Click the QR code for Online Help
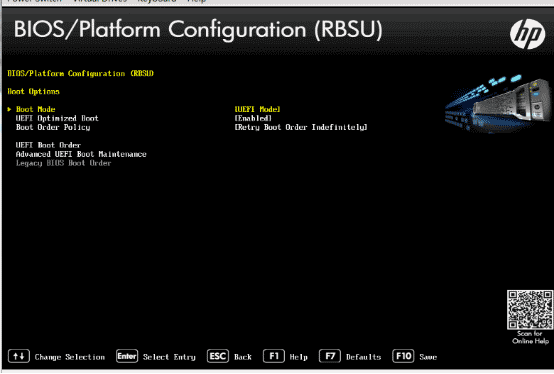Viewport: 554px width, 374px height. pyautogui.click(x=530, y=310)
